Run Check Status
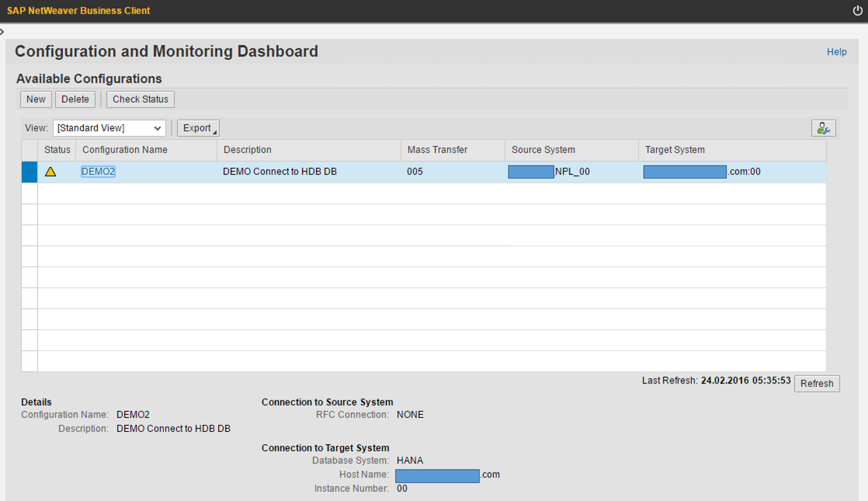Screen dimensions: 868x501 (x=140, y=99)
